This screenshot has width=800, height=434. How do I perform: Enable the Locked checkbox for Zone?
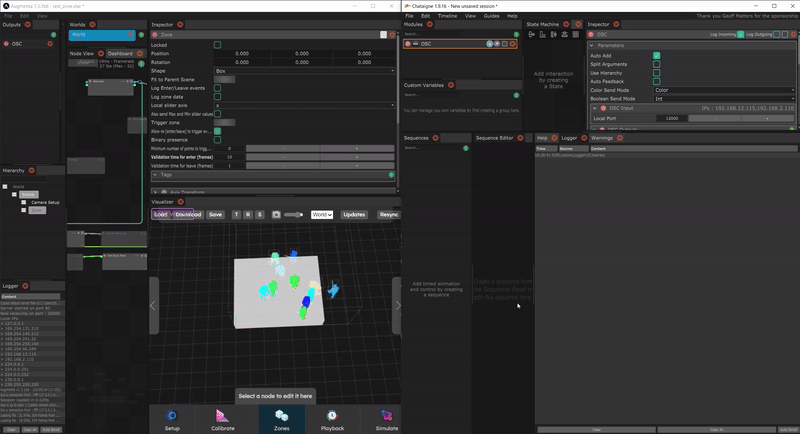[x=218, y=45]
